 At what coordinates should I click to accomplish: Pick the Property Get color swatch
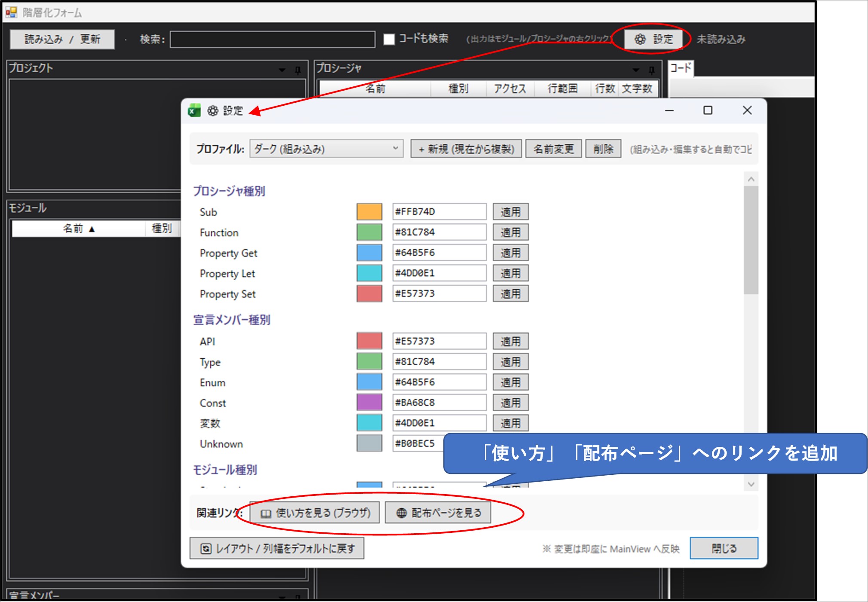[369, 253]
